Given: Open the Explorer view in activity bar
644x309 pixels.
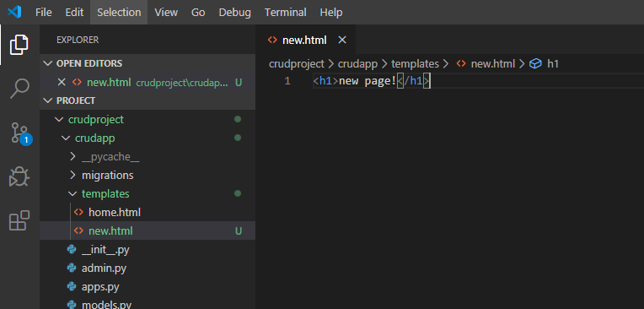Looking at the screenshot, I should point(19,45).
